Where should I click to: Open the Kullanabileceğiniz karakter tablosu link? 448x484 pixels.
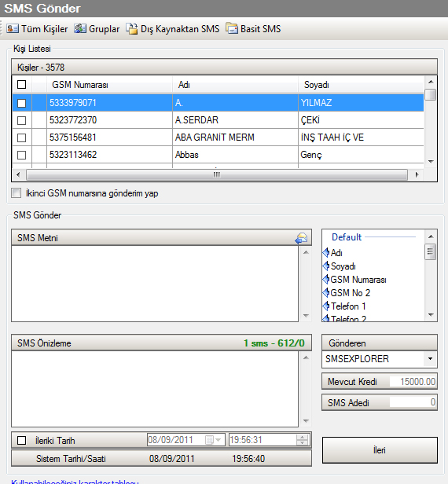(75, 482)
